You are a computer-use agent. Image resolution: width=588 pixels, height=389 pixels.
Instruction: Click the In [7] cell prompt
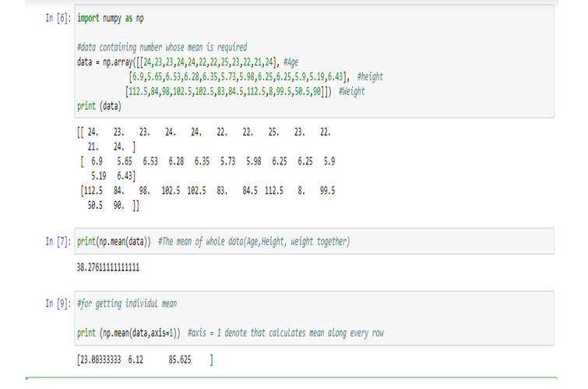tap(58, 242)
